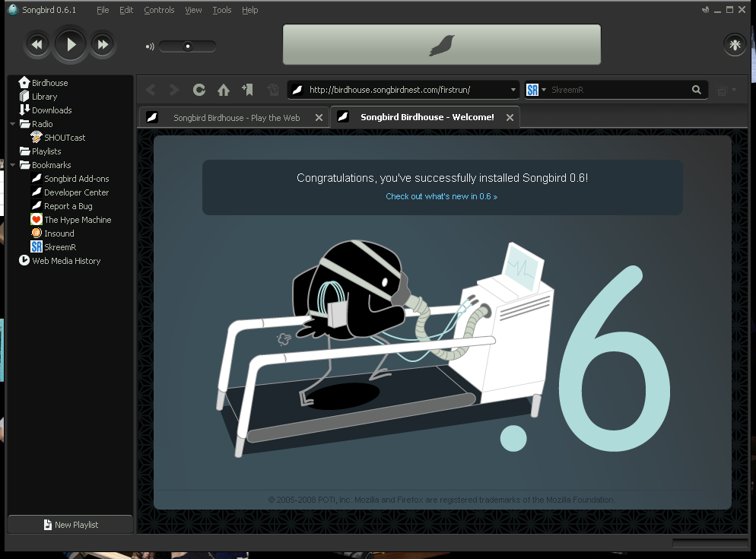This screenshot has width=756, height=559.
Task: Open the Edit menu
Action: pyautogui.click(x=126, y=10)
